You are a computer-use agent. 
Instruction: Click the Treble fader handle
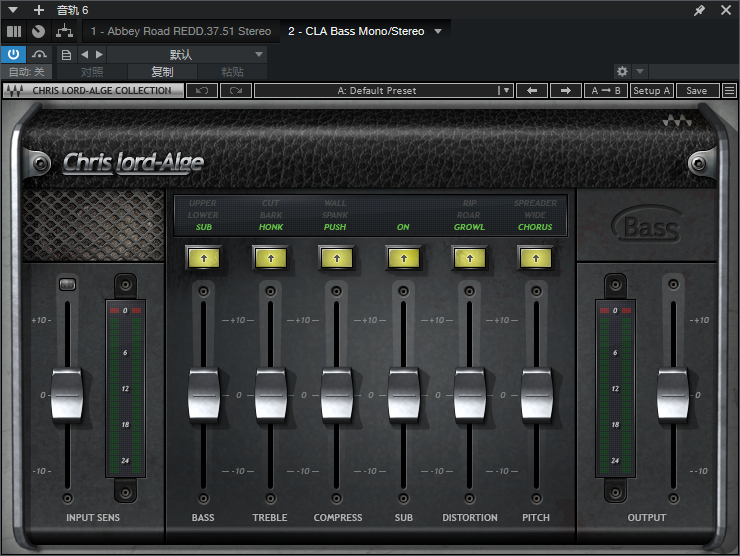pos(271,395)
